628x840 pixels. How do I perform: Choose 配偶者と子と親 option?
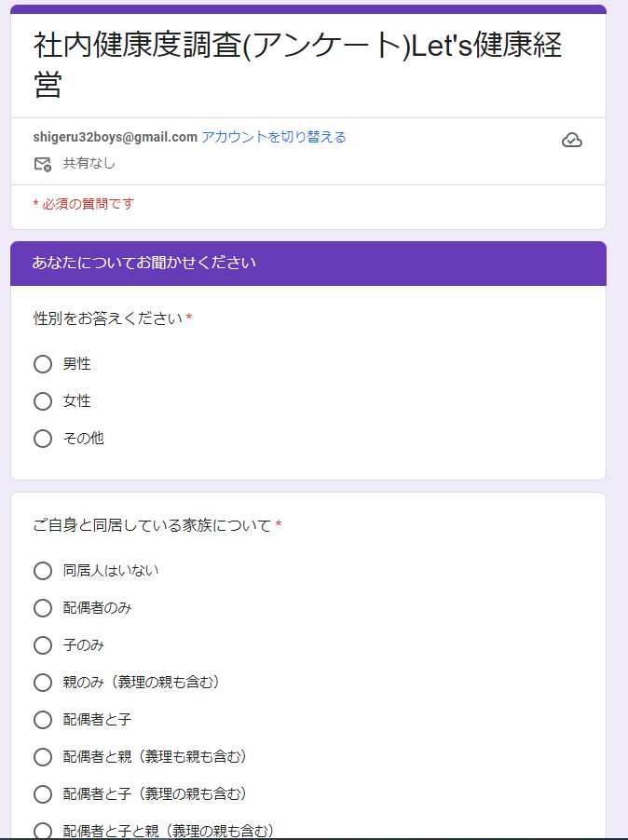click(x=43, y=831)
